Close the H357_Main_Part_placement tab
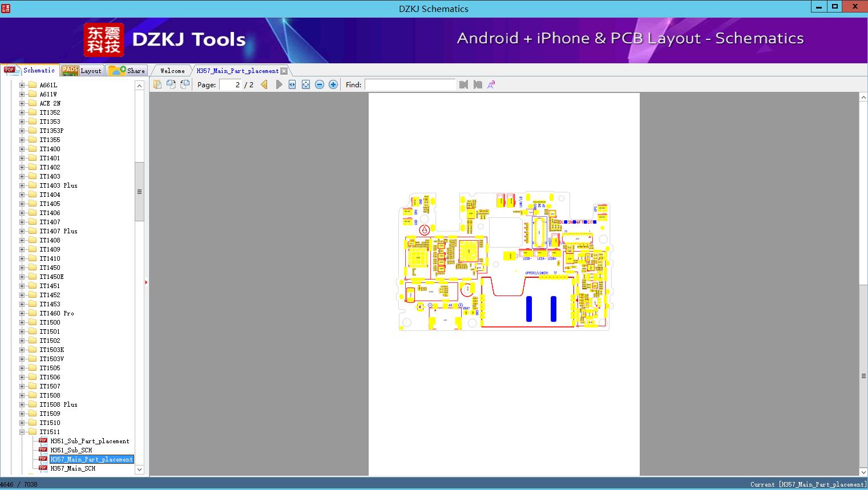This screenshot has height=490, width=868. pyautogui.click(x=284, y=71)
